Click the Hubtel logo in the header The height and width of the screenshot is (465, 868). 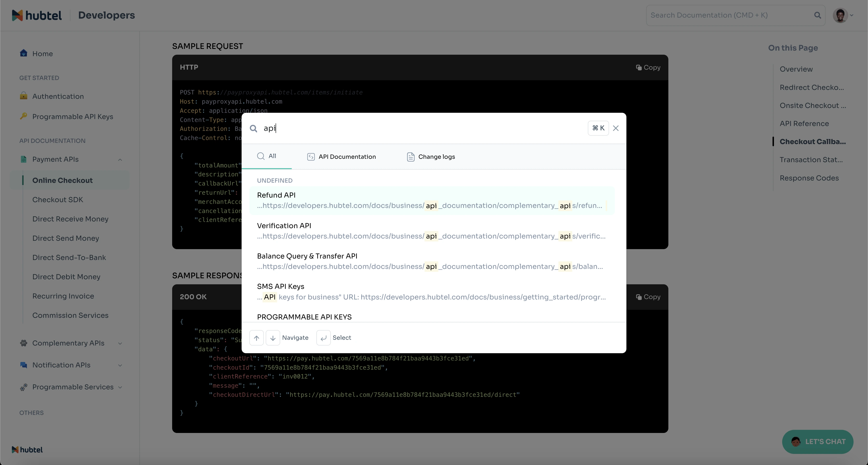37,15
